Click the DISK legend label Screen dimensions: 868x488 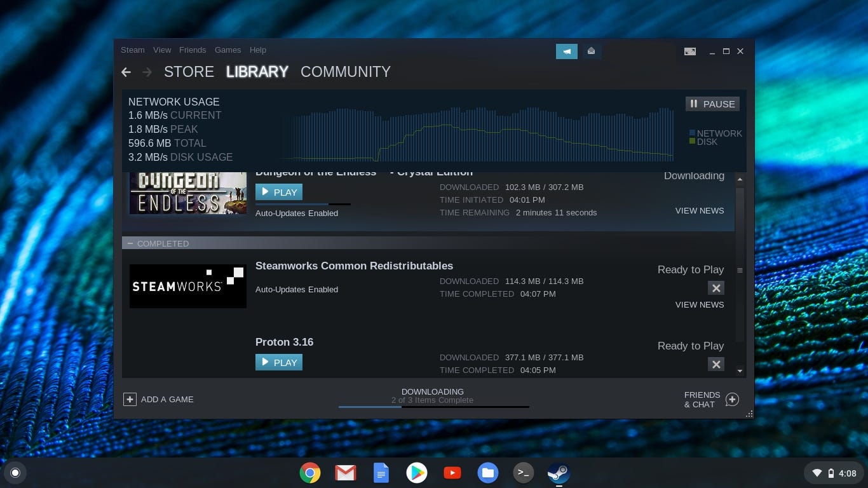coord(707,142)
